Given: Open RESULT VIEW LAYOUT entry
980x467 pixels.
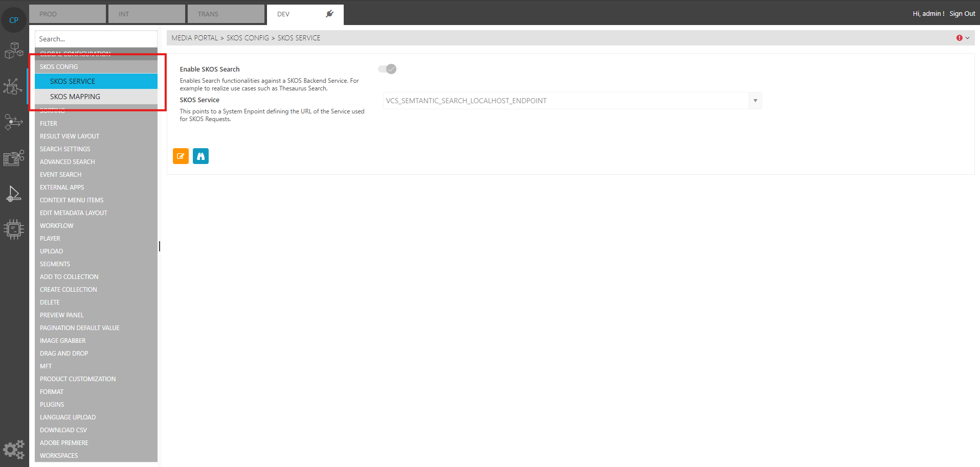Looking at the screenshot, I should [x=96, y=136].
